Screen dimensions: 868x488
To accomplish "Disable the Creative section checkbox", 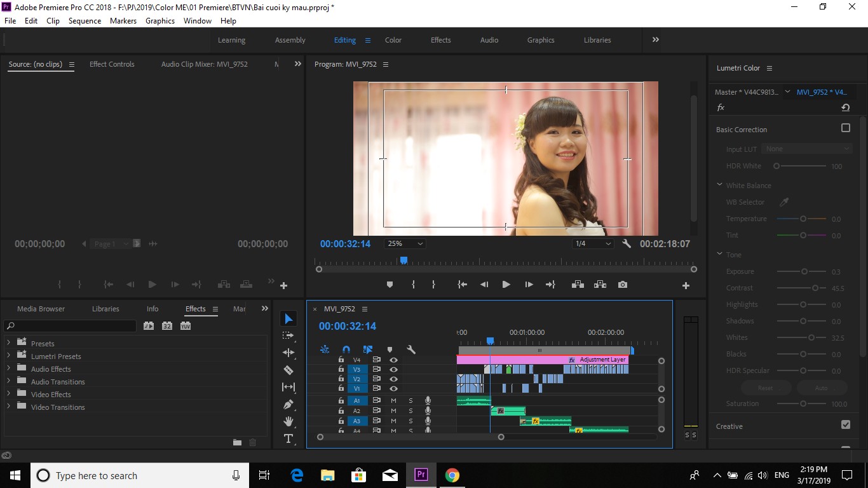I will (x=846, y=424).
